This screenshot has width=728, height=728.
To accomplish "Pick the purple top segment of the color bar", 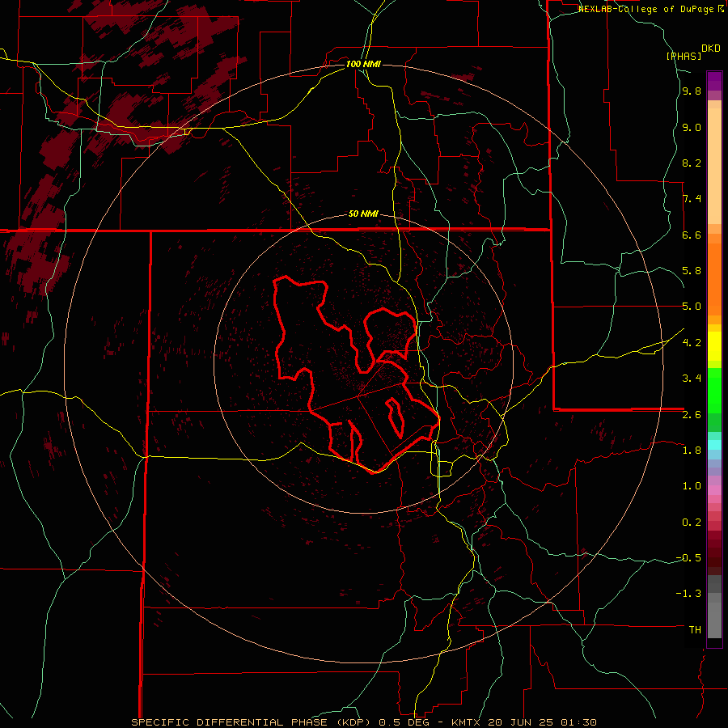I will pyautogui.click(x=714, y=81).
